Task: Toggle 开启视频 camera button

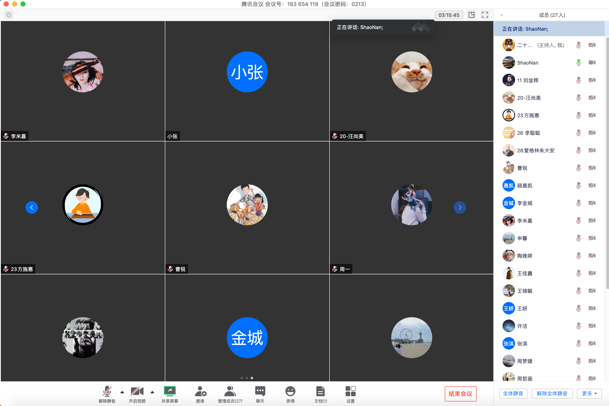Action: click(x=137, y=392)
